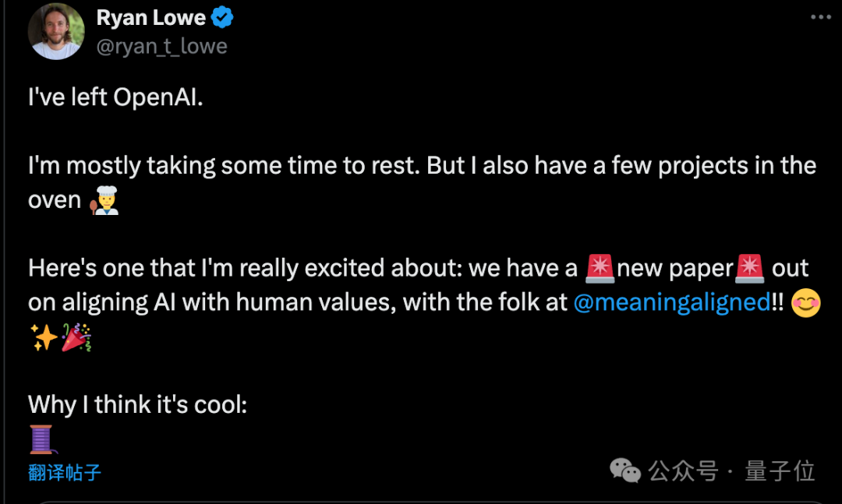Click the 翻译帖子 translate post link
The width and height of the screenshot is (842, 504).
click(65, 472)
